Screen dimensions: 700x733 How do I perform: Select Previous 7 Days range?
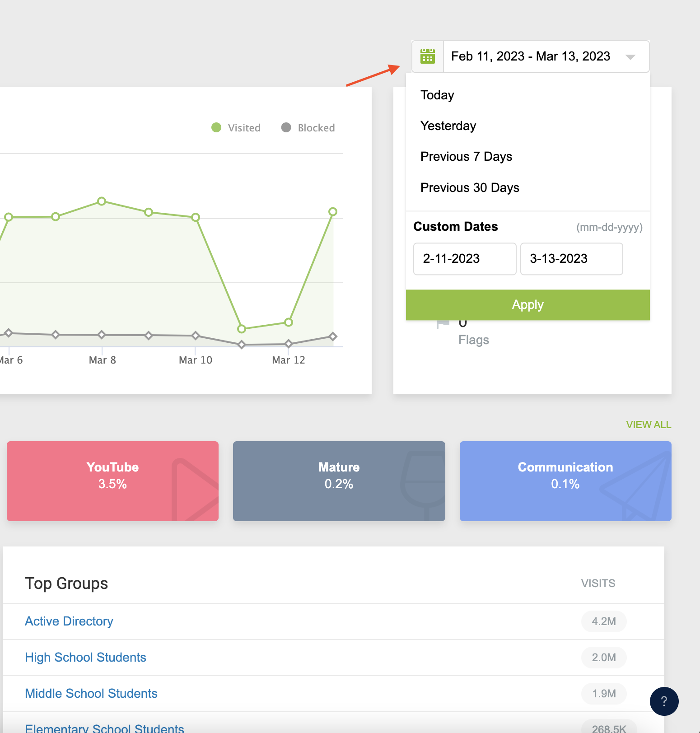click(466, 156)
